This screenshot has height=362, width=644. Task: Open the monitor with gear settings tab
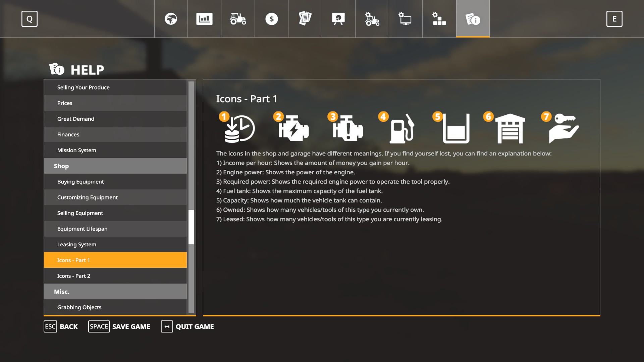click(x=406, y=19)
